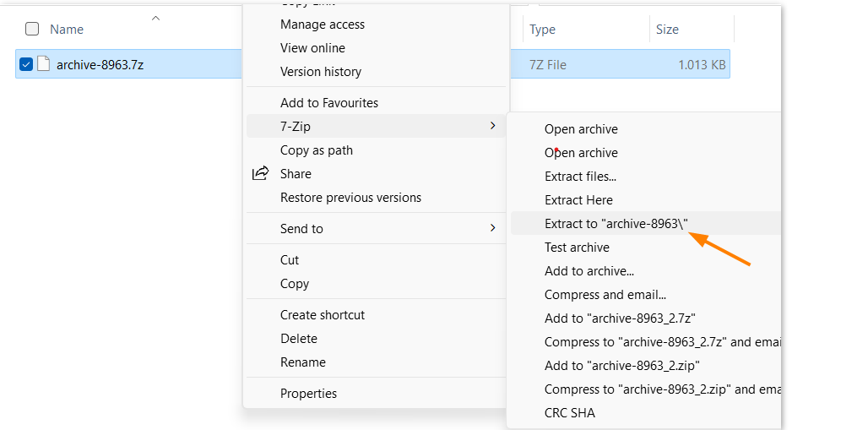Choose Add to "archive-8963_2.zip"
868x430 pixels.
[x=622, y=366]
